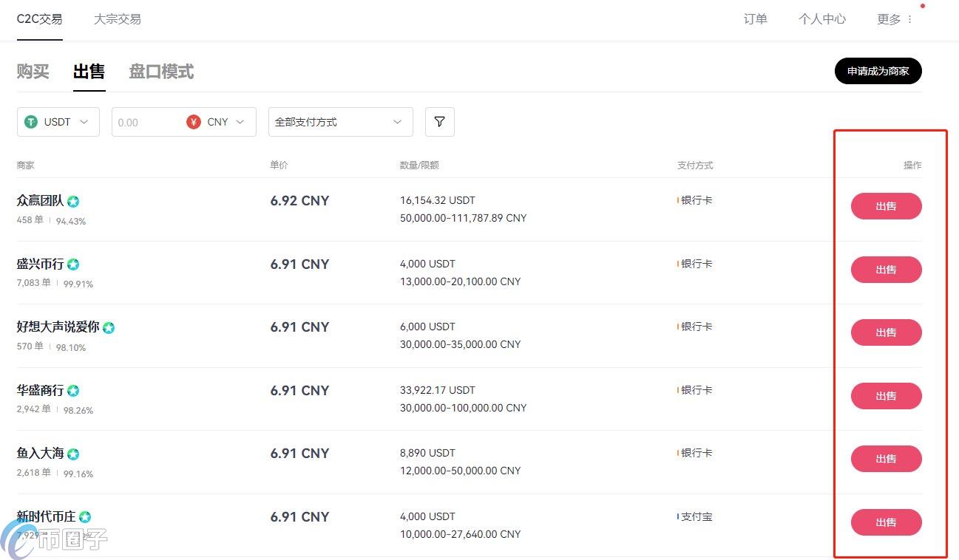This screenshot has width=959, height=560.
Task: Switch to the 盘口模式 tab
Action: [x=161, y=72]
